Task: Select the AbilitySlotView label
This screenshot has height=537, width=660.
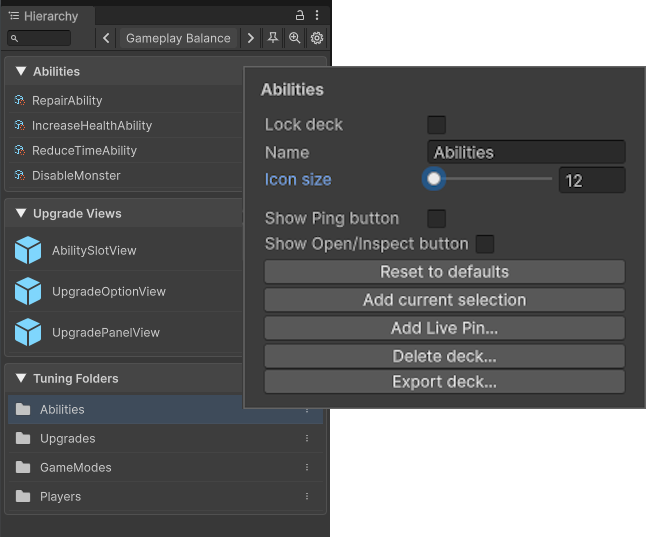Action: tap(94, 251)
